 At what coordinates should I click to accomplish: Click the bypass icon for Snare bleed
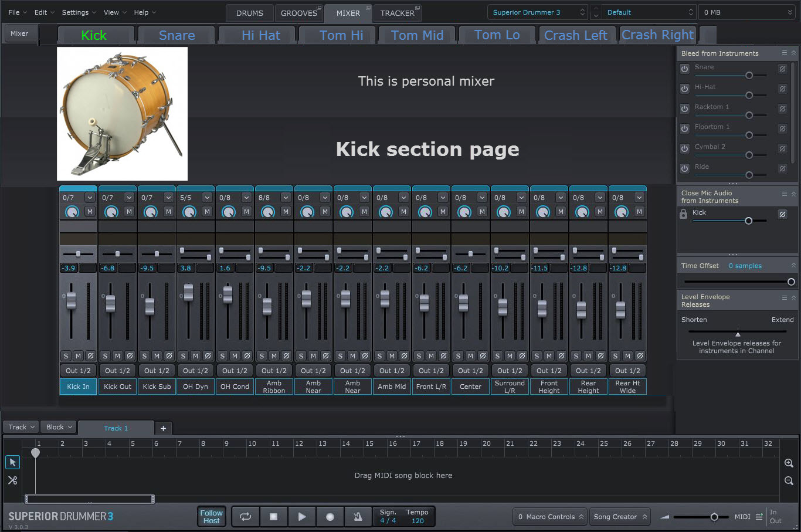tap(782, 69)
